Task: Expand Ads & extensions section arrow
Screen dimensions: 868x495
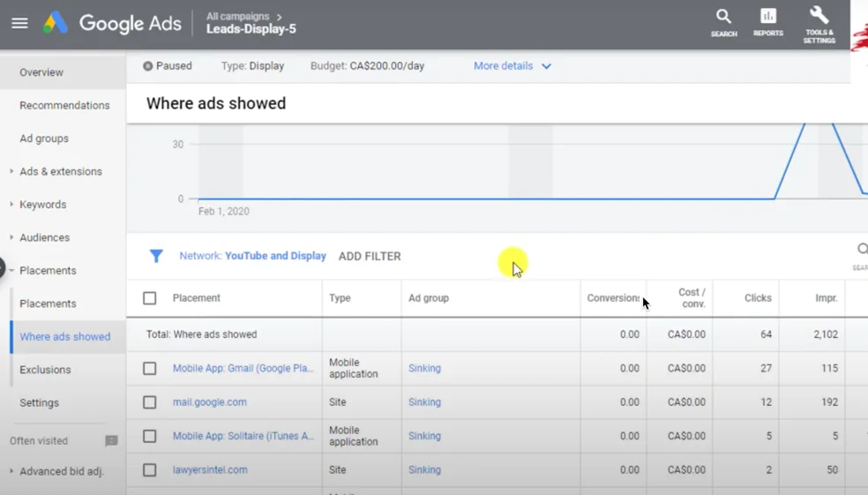Action: tap(11, 171)
